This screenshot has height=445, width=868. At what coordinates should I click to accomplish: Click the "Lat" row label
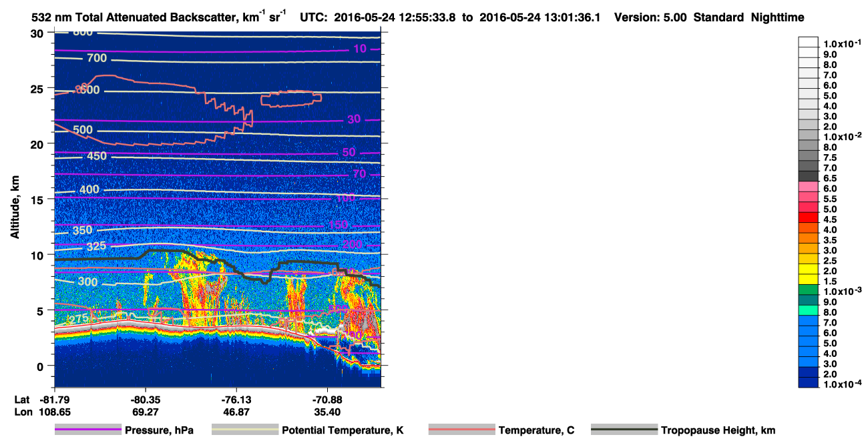tap(22, 399)
